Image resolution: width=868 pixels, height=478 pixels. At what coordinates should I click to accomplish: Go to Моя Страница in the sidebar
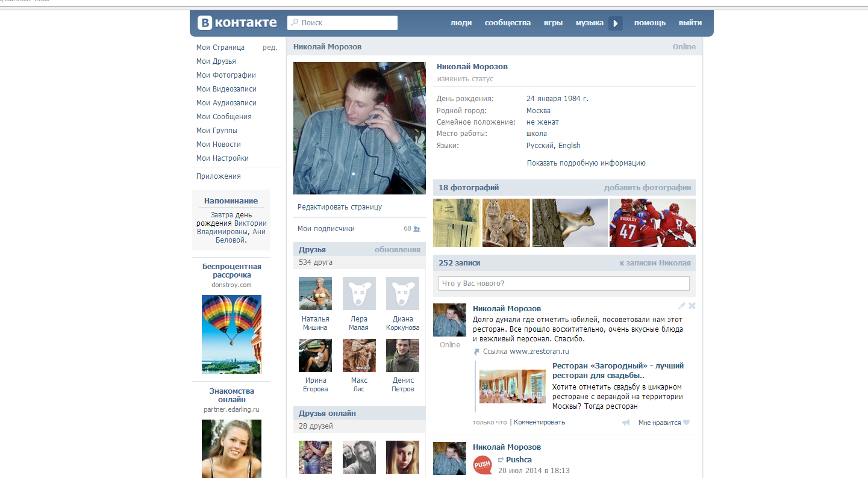[220, 48]
